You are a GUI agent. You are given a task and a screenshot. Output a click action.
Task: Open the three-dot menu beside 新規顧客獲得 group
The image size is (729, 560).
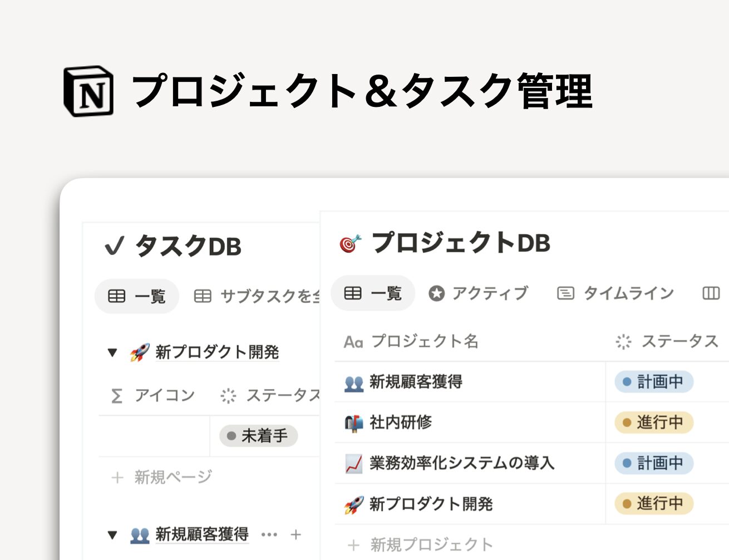click(269, 535)
